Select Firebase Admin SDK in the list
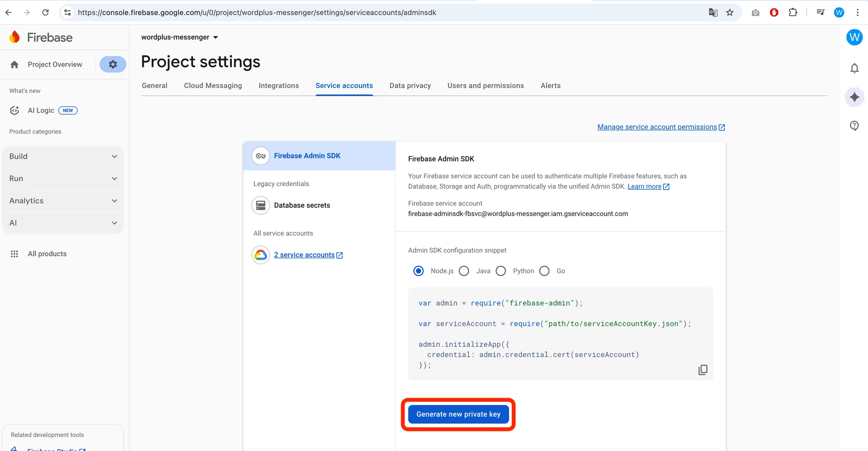Screen dimensions: 868x451 point(319,156)
